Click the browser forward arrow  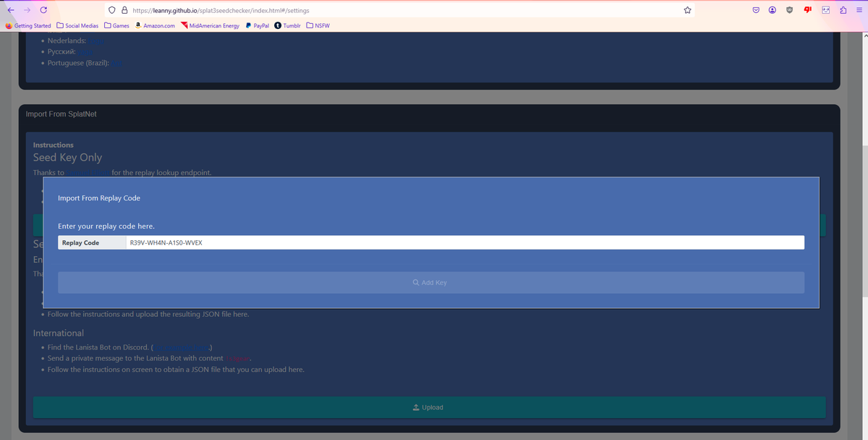[x=27, y=10]
